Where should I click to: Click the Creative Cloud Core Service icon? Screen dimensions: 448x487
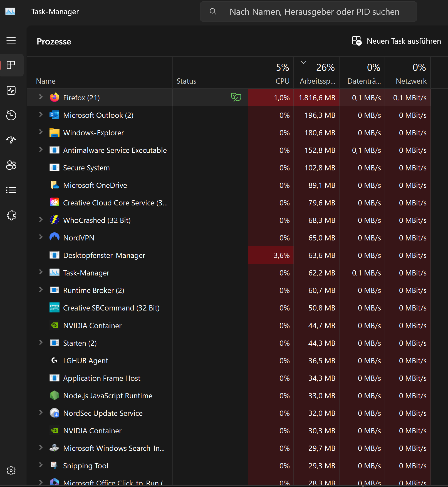55,202
